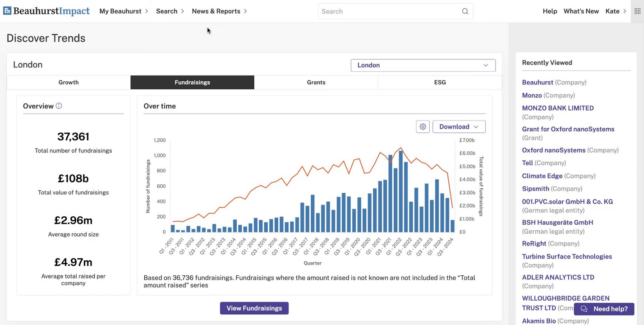644x325 pixels.
Task: Click the search magnifier icon
Action: point(465,11)
